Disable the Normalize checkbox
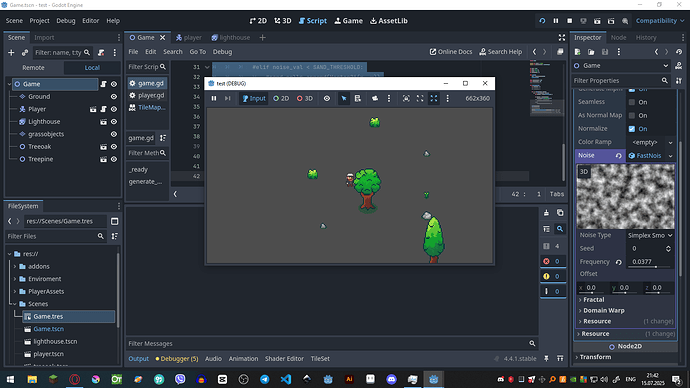Viewport: 690px width, 388px height. [x=632, y=129]
